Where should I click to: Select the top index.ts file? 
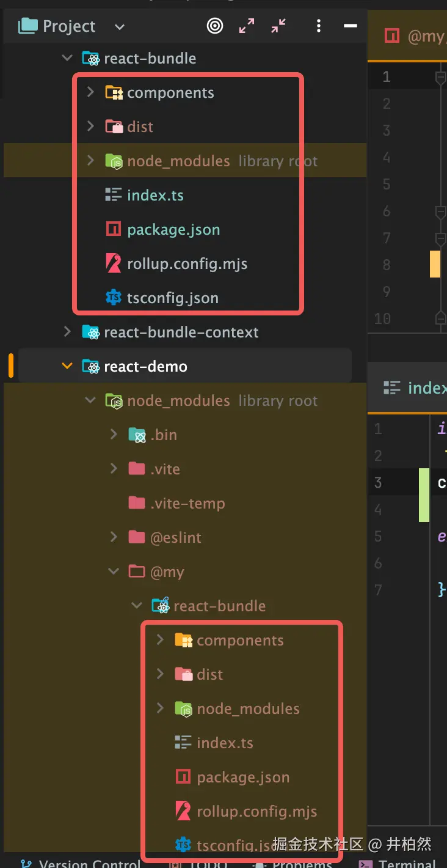[x=155, y=195]
